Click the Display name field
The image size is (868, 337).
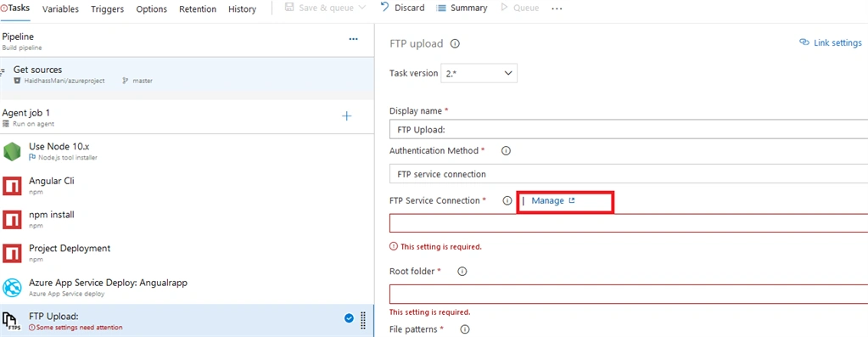629,130
